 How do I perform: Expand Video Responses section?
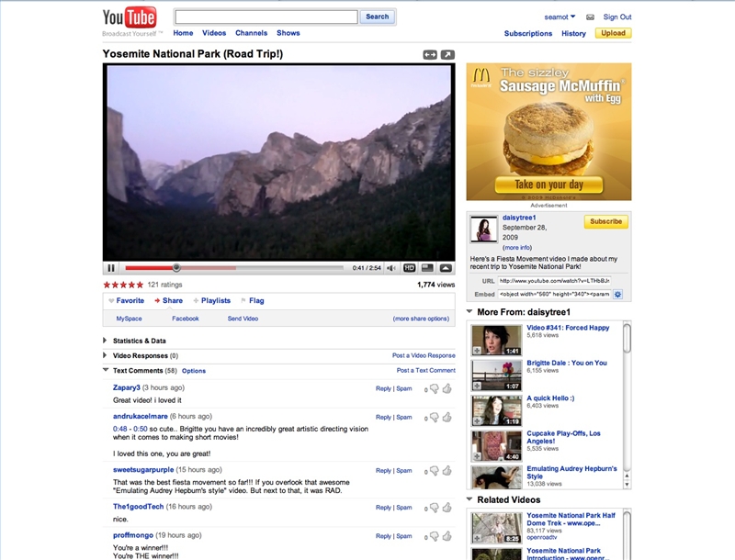tap(105, 355)
